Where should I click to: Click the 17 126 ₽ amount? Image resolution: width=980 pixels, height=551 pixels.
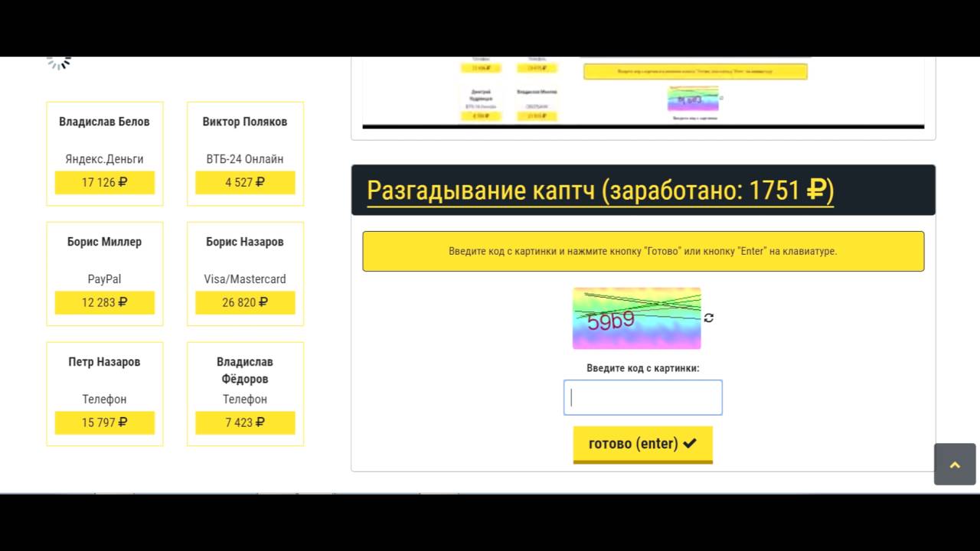(105, 182)
